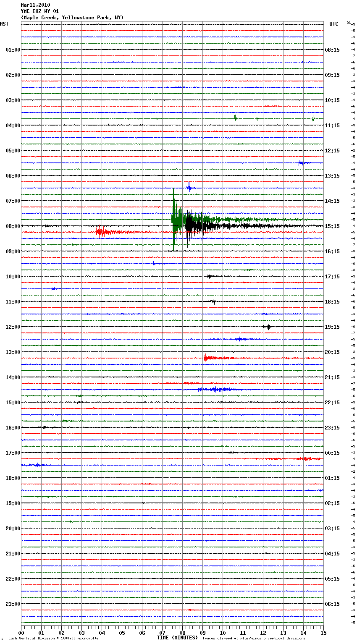Click the "17:15" UTC row label
This screenshot has width=357, height=644.
click(332, 277)
